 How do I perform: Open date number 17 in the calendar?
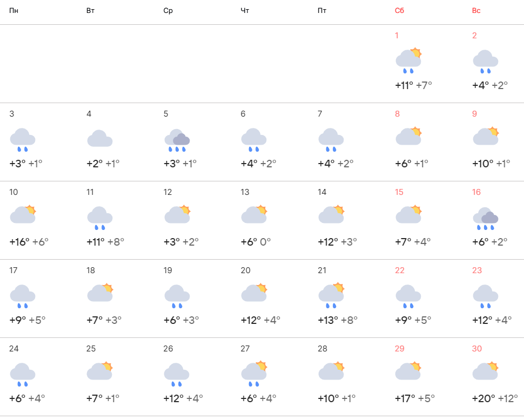coord(14,270)
